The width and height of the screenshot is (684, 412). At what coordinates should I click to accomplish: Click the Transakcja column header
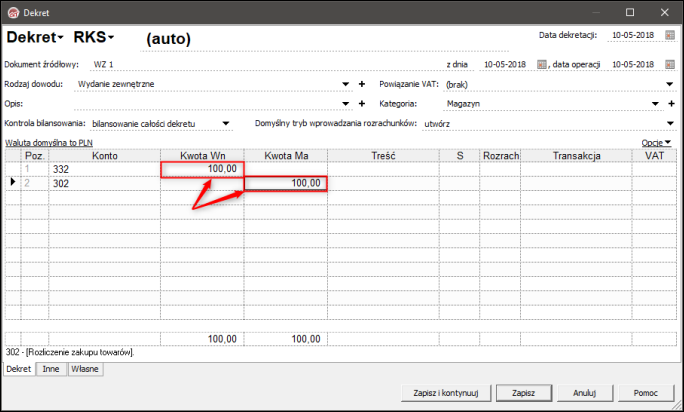tap(576, 155)
